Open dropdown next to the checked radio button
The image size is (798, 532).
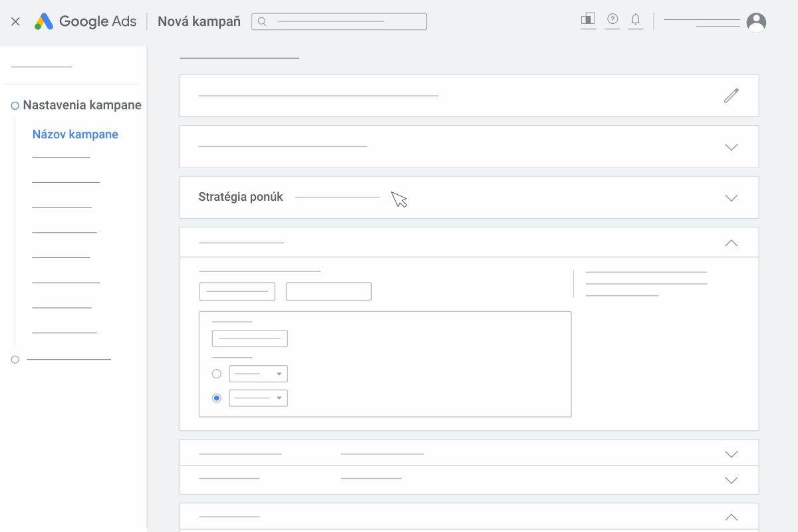pyautogui.click(x=258, y=398)
